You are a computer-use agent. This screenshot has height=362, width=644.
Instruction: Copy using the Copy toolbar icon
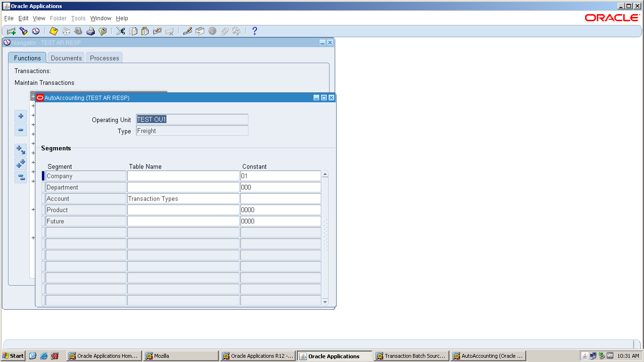pyautogui.click(x=132, y=31)
